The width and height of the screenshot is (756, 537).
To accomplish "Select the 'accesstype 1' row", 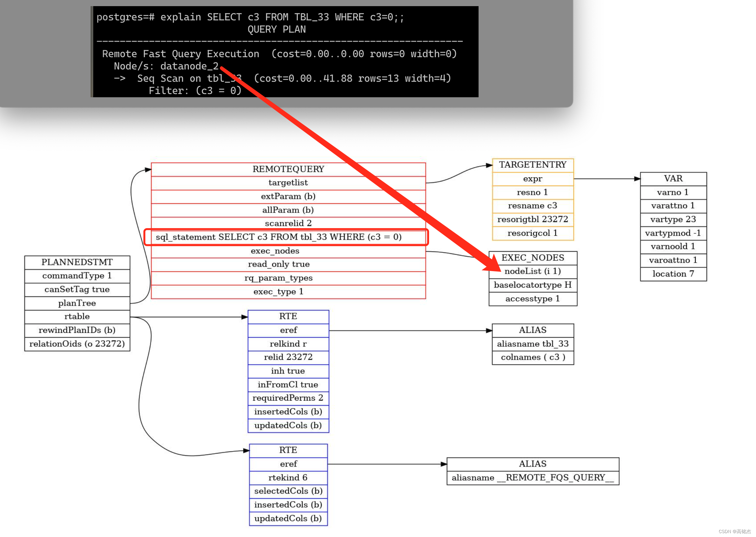I will coord(533,299).
